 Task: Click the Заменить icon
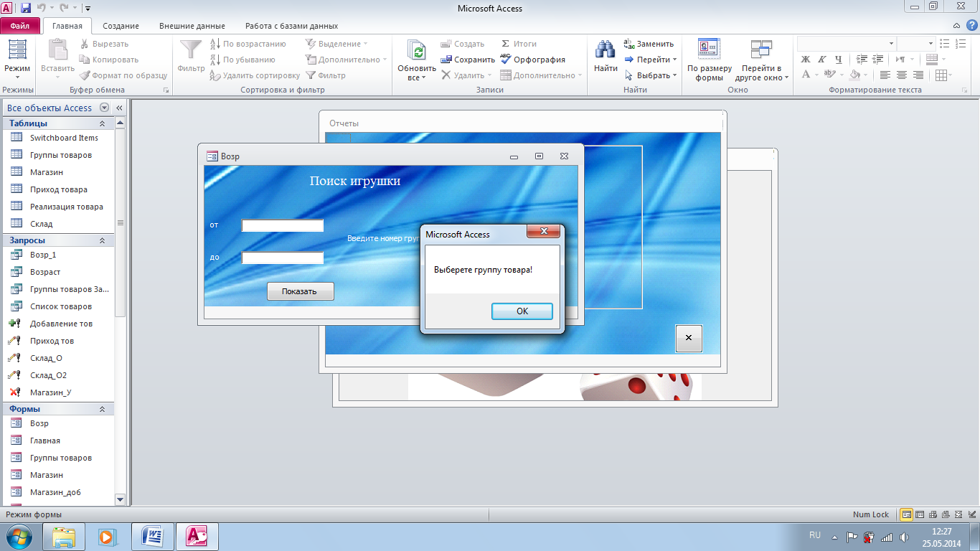[629, 44]
